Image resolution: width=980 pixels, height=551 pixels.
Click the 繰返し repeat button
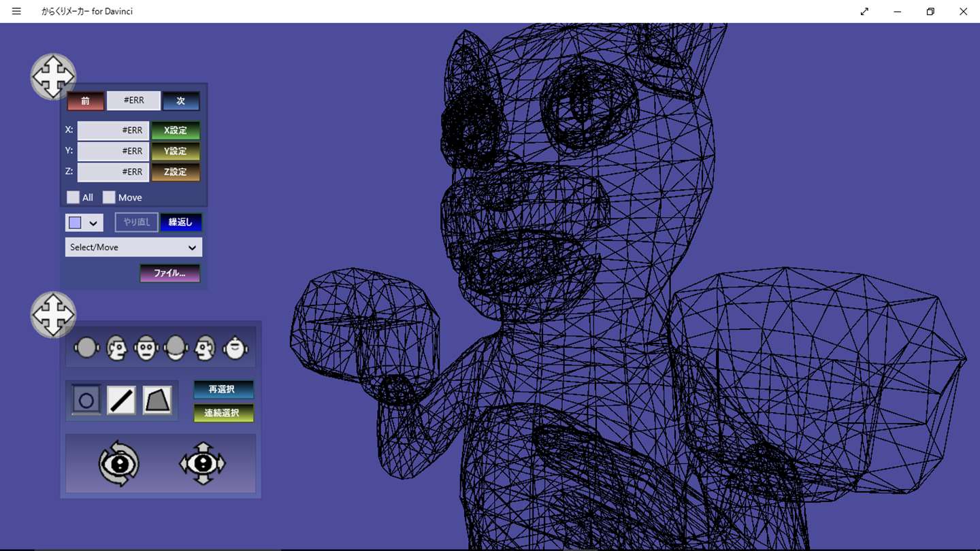(181, 222)
